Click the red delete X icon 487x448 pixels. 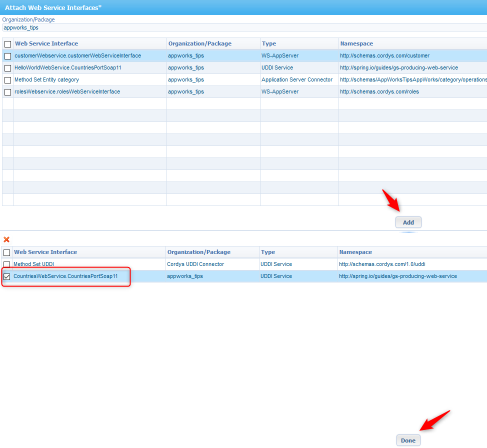6,240
